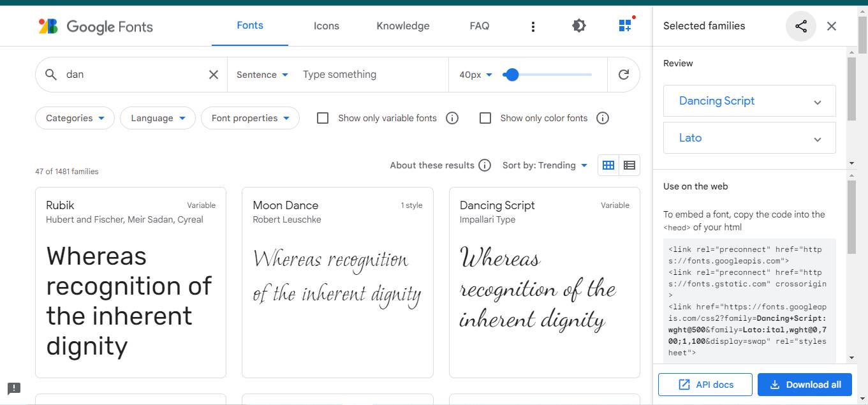Screen dimensions: 868x405
Task: Open Google apps grid icon
Action: coord(624,26)
